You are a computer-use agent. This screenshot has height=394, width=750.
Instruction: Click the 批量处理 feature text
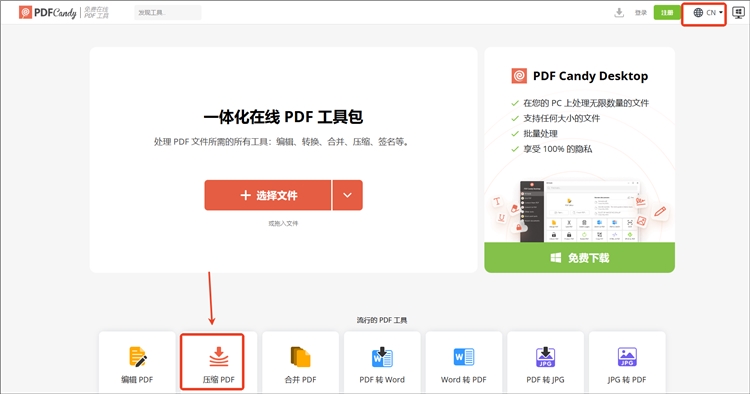click(540, 133)
